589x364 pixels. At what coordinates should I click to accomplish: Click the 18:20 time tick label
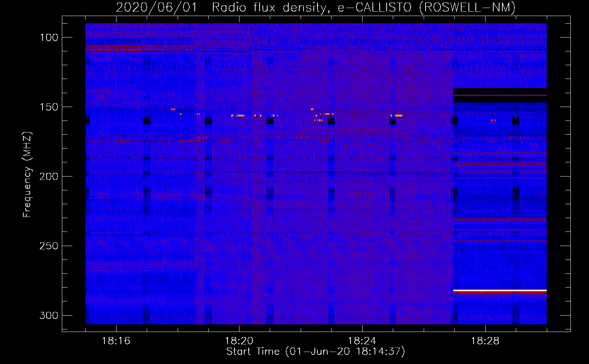pos(239,341)
